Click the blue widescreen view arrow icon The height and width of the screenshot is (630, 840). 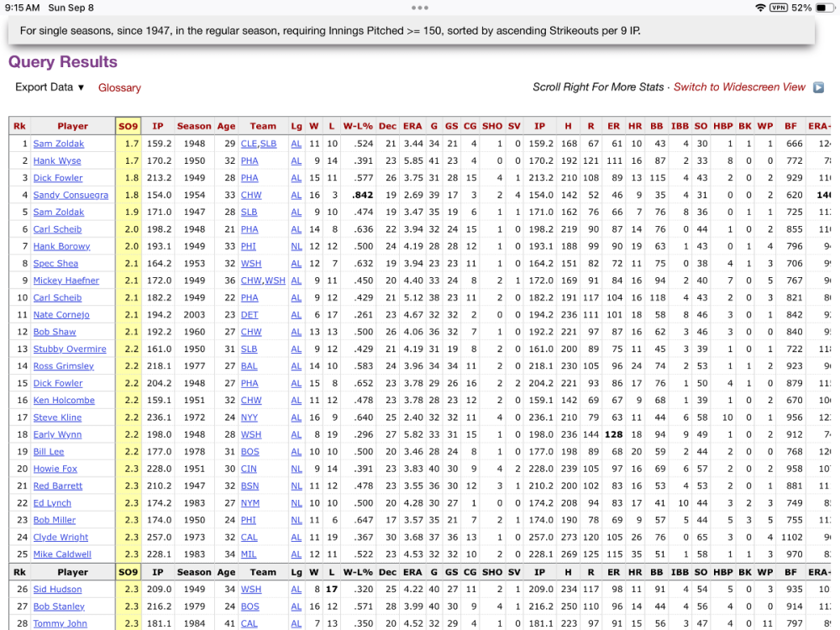pyautogui.click(x=818, y=87)
